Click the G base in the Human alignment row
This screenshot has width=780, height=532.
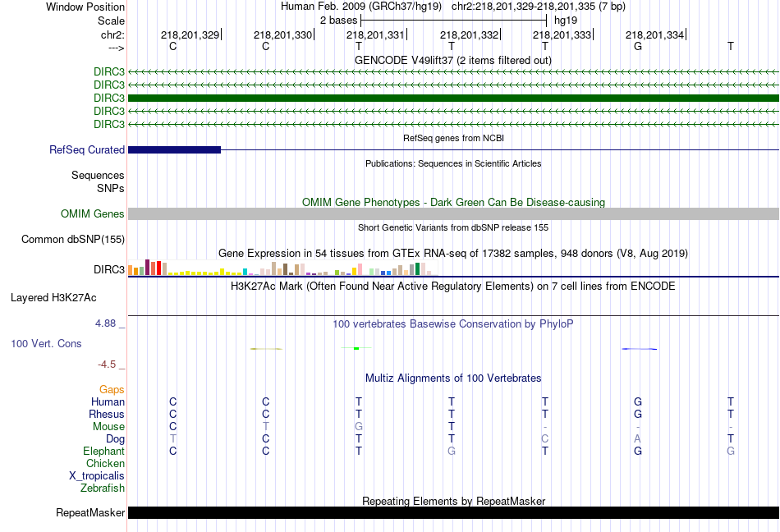click(x=638, y=401)
